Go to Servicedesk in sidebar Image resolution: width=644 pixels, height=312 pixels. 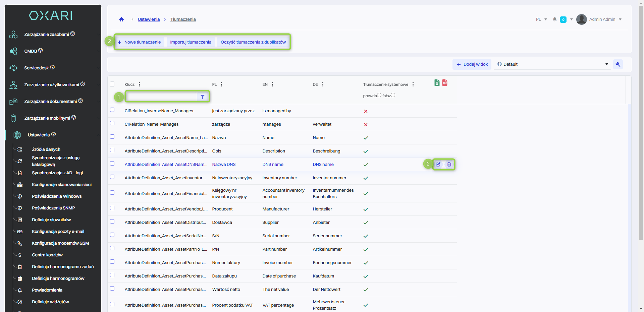tap(36, 68)
